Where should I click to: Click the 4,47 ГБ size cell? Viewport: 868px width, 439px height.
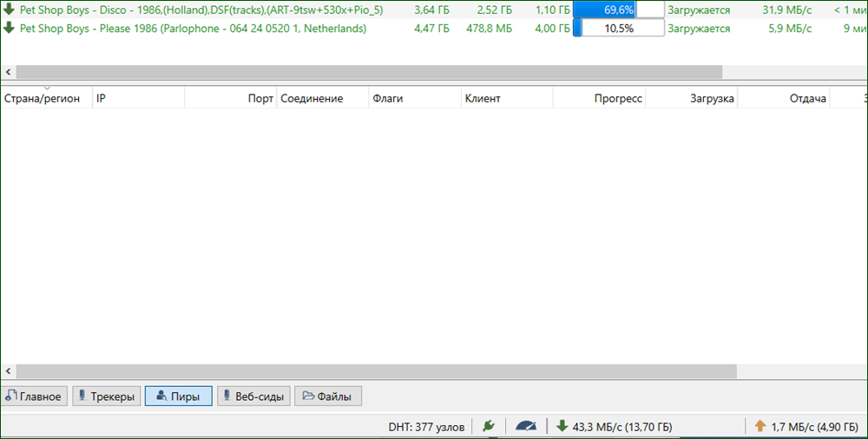tap(431, 29)
